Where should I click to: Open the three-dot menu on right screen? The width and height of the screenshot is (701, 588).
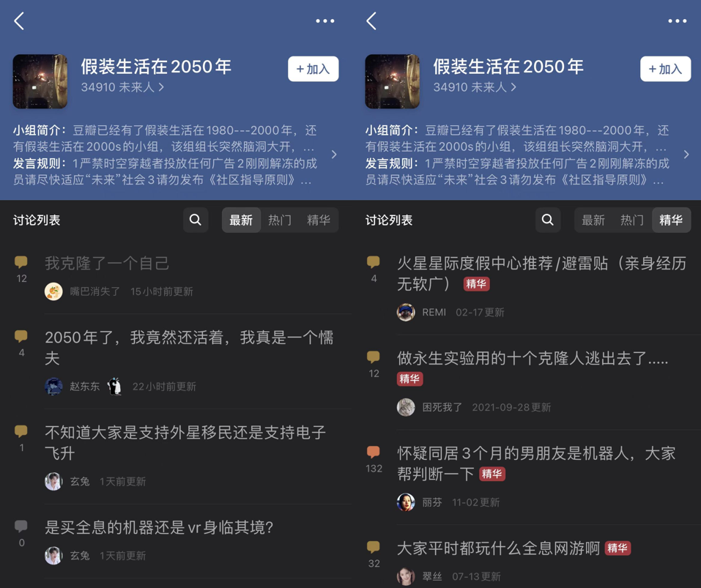[x=677, y=21]
